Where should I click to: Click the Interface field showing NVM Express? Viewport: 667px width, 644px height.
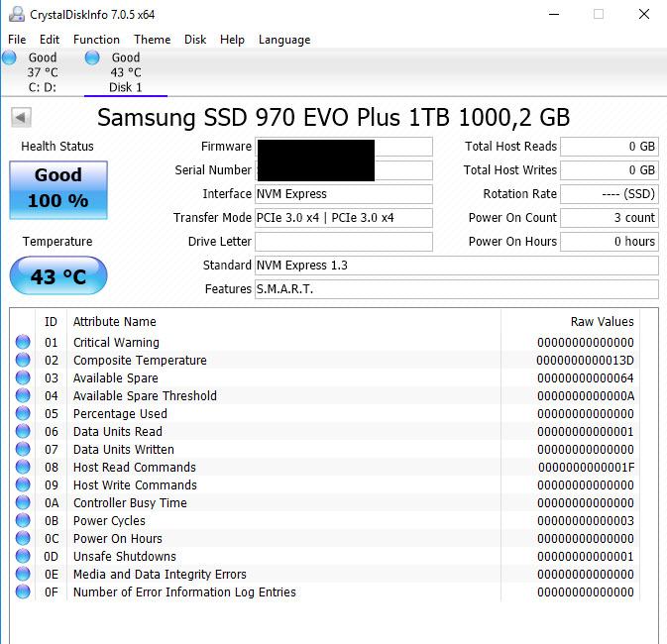click(344, 194)
